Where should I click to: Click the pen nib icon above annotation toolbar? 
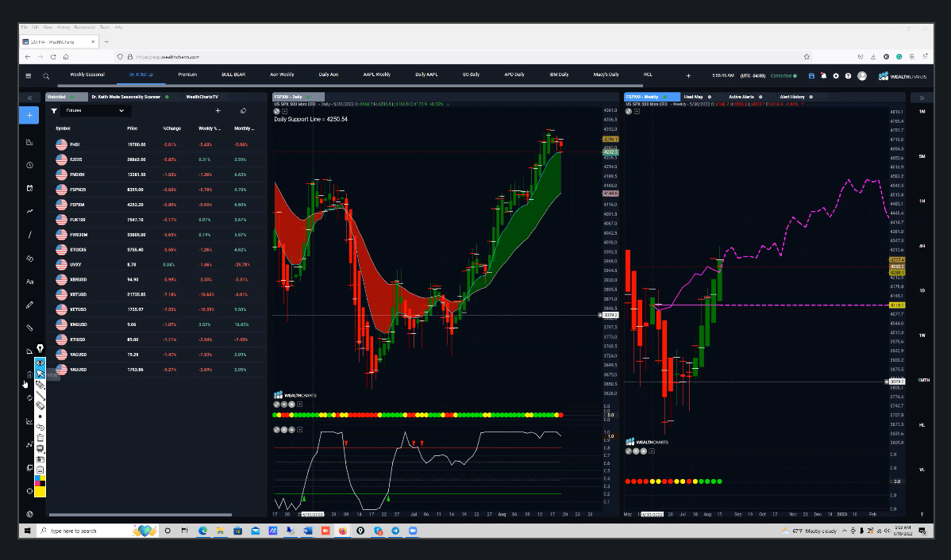click(x=40, y=348)
